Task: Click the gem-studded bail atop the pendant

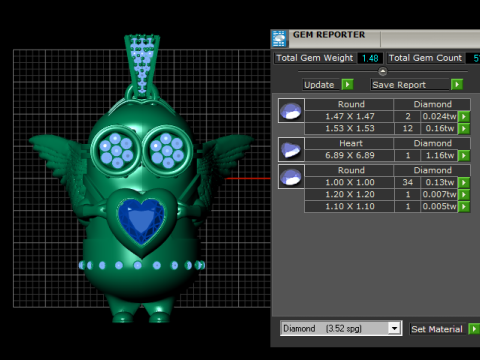Action: coord(142,65)
